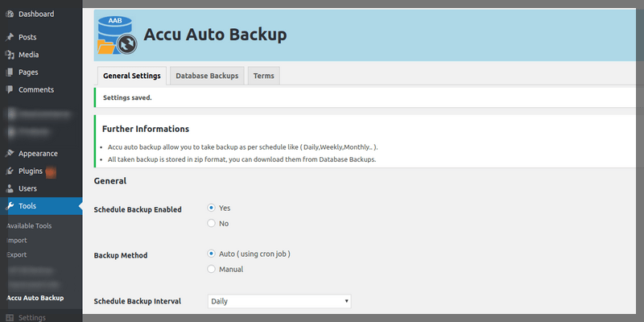Viewport: 644px width, 322px height.
Task: Click the Posts pin icon
Action: [x=9, y=37]
